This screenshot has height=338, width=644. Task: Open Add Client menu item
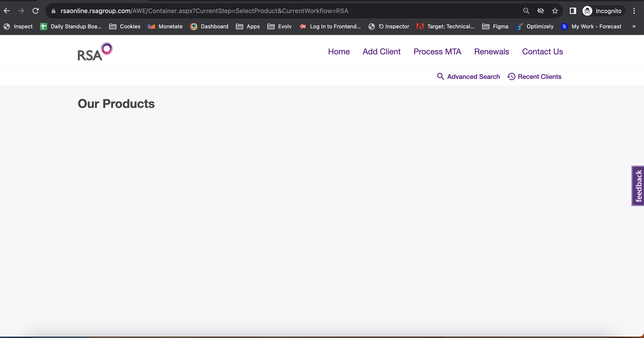[382, 51]
